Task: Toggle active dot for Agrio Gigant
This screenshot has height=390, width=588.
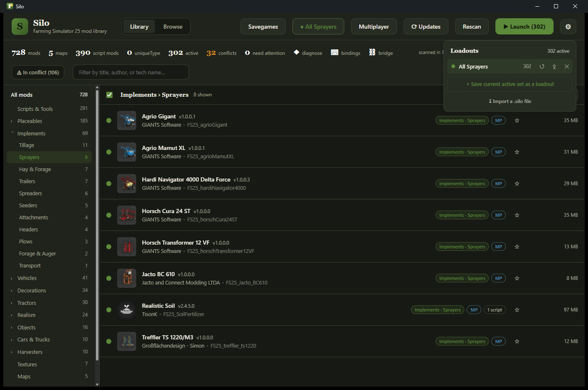Action: tap(109, 120)
